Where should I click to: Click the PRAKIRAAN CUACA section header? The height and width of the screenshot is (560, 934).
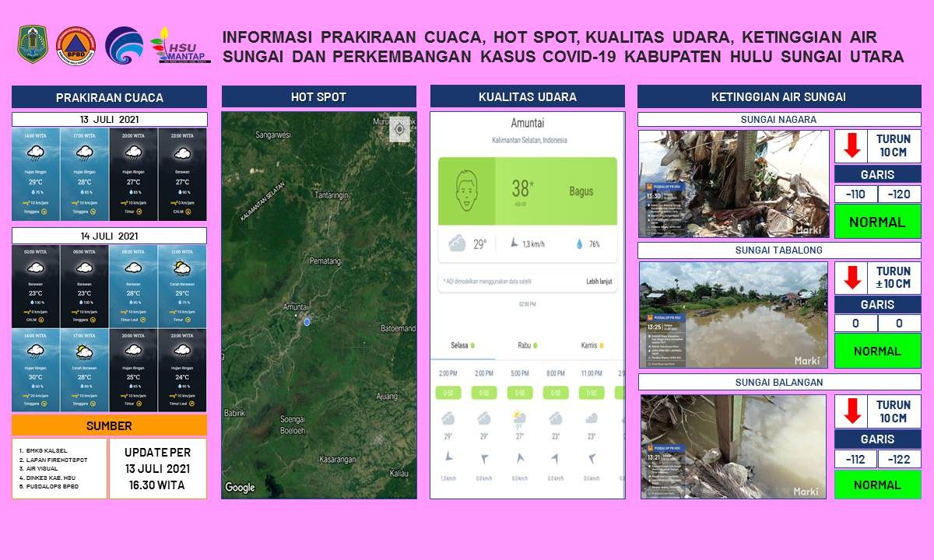coord(109,97)
